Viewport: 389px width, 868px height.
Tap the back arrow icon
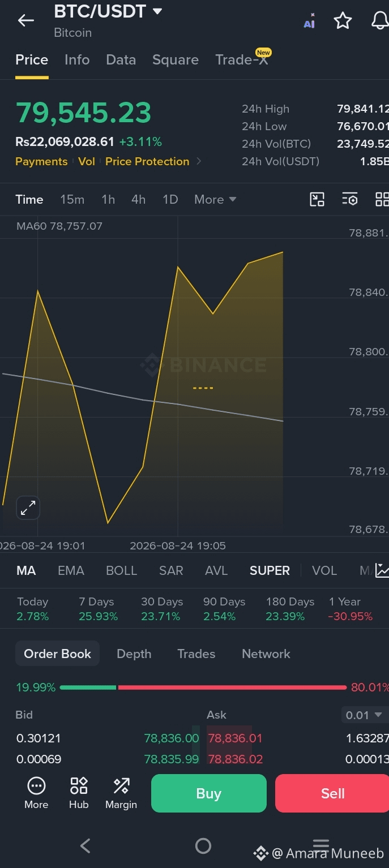pos(26,21)
